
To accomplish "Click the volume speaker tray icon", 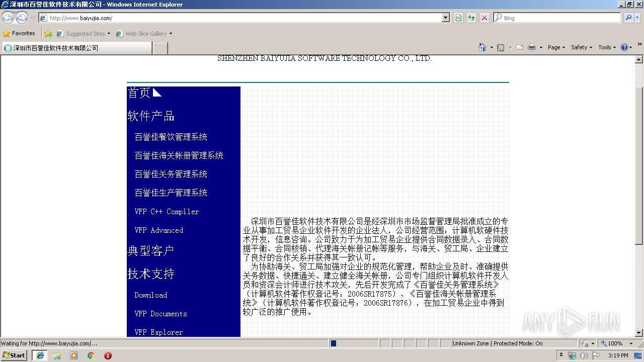I will (584, 355).
